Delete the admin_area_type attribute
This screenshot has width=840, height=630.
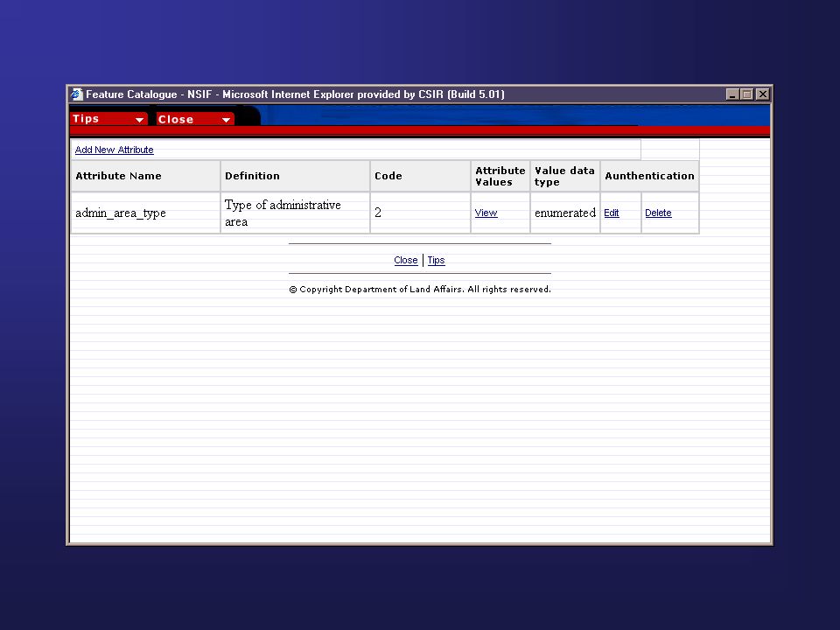point(658,213)
